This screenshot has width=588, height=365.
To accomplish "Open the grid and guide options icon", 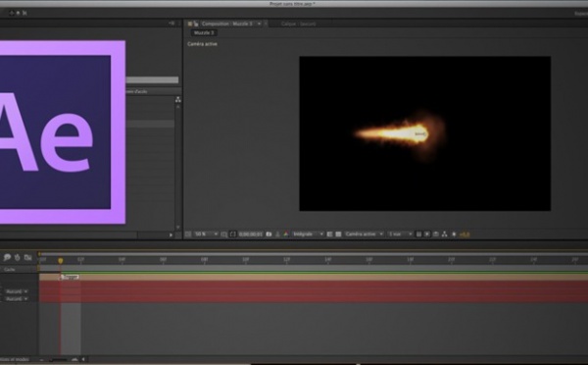I will [223, 234].
